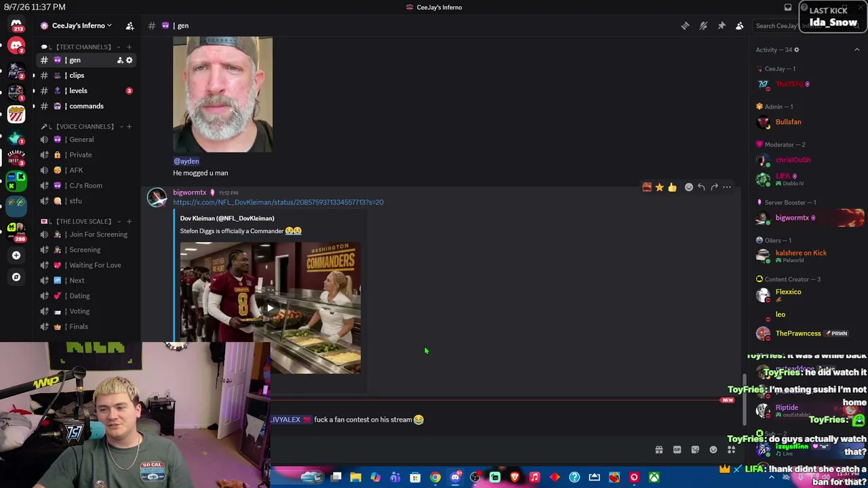Collapse THE LOVE SCALE category
868x488 pixels.
click(x=81, y=221)
